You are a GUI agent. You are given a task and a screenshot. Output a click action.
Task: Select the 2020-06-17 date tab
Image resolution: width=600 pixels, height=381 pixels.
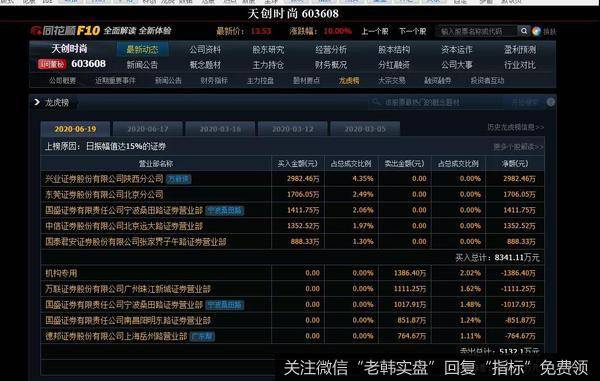coord(148,129)
